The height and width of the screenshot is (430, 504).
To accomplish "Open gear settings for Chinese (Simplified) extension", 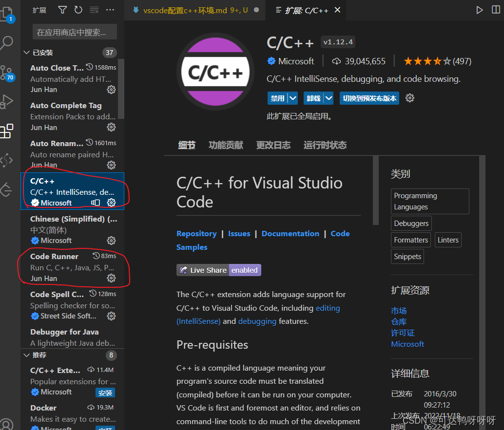I will [111, 241].
